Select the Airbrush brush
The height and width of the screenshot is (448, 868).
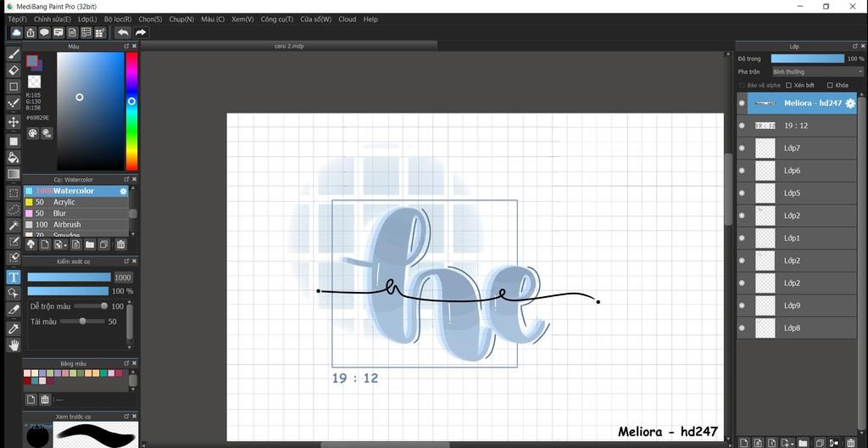click(75, 225)
